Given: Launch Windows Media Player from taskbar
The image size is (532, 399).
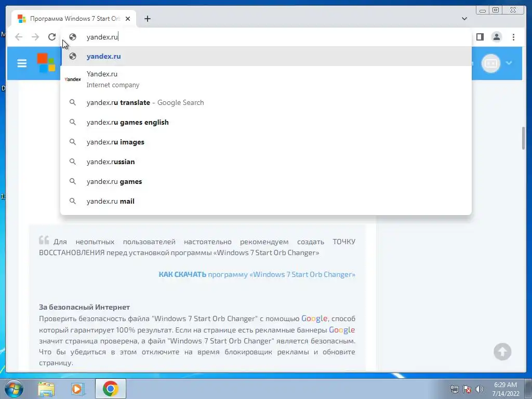Looking at the screenshot, I should pyautogui.click(x=77, y=389).
